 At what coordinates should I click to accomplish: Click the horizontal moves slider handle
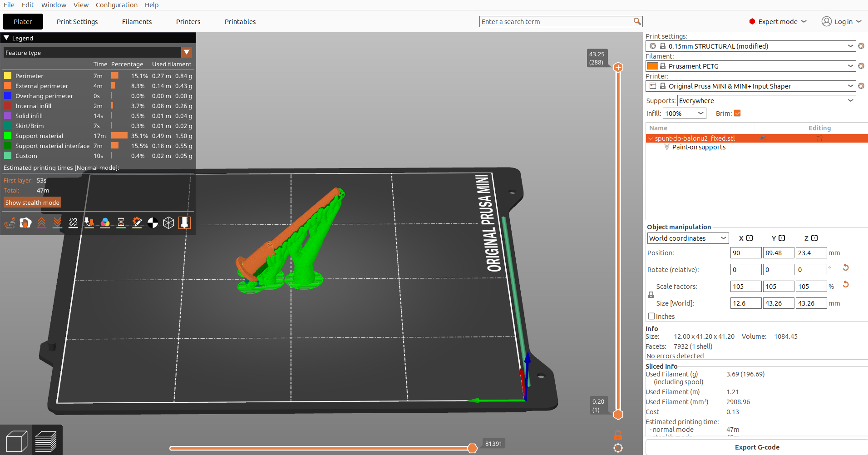(472, 448)
